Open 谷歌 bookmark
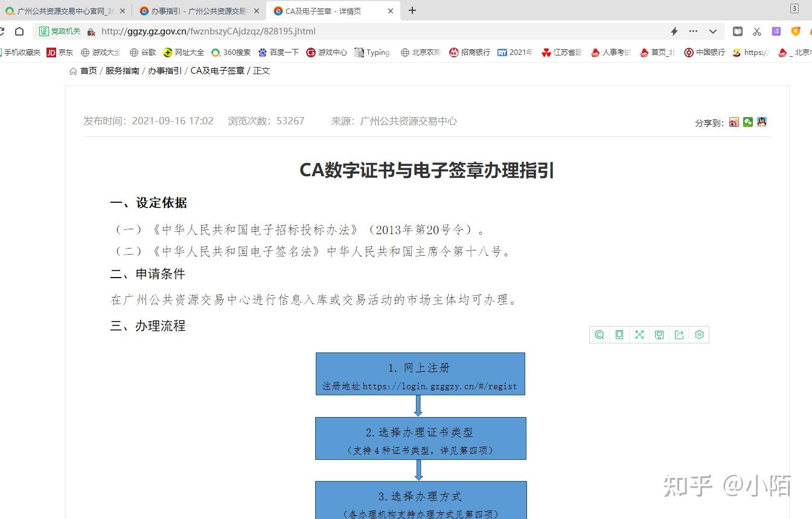The width and height of the screenshot is (812, 519). [143, 53]
